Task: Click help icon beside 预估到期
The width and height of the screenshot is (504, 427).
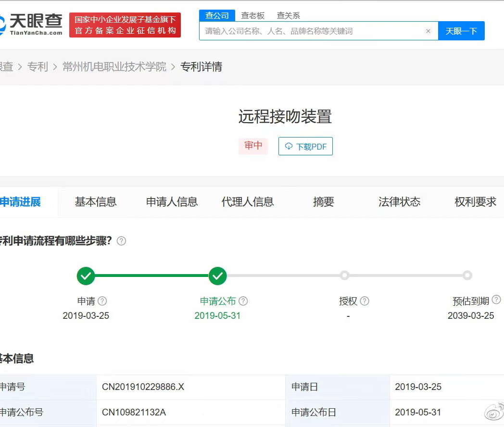Action: (496, 300)
